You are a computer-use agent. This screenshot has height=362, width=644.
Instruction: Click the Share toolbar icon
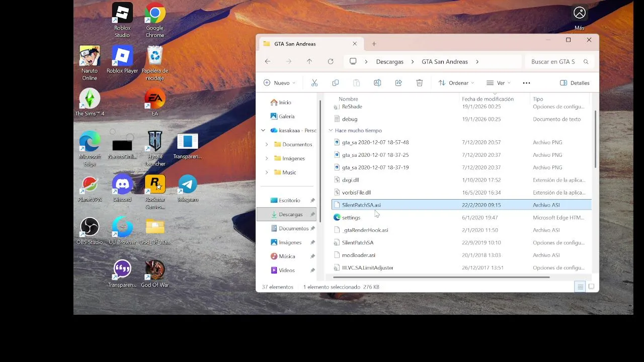click(x=398, y=83)
